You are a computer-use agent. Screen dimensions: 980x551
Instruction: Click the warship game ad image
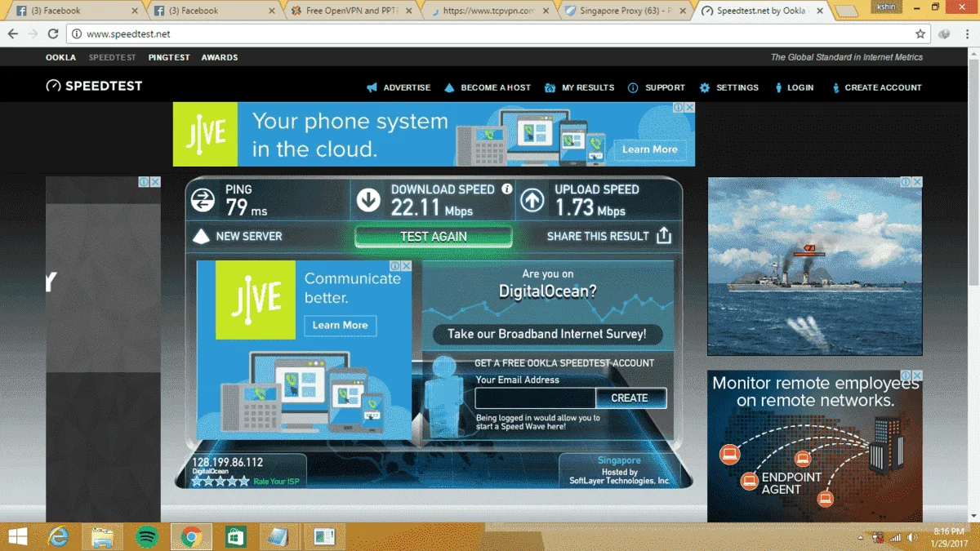pyautogui.click(x=814, y=266)
